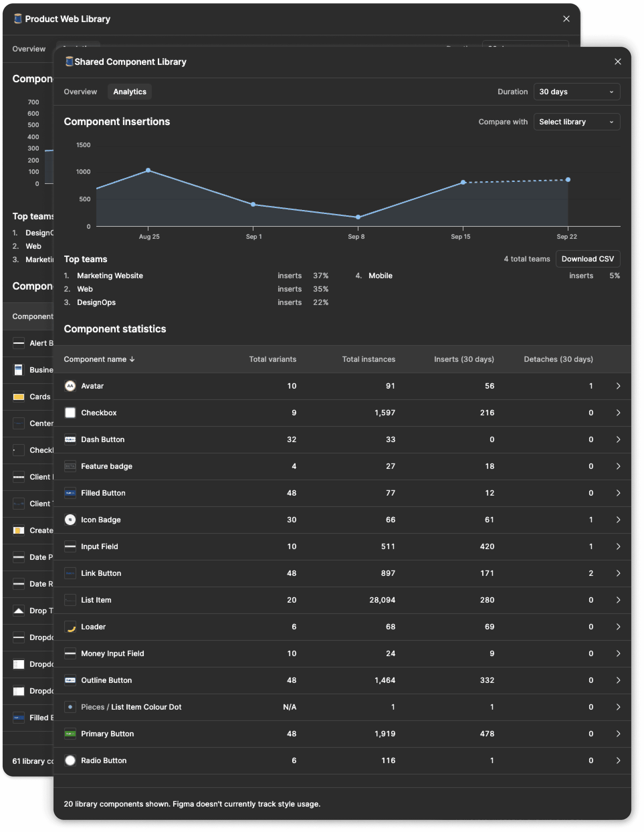The height and width of the screenshot is (832, 644).
Task: Click the Cards component icon in background list
Action: pos(19,397)
